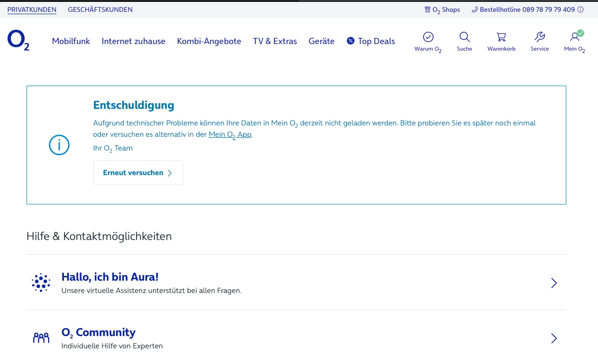Open the Hallo, ich bin Aura! heading

[x=110, y=277]
